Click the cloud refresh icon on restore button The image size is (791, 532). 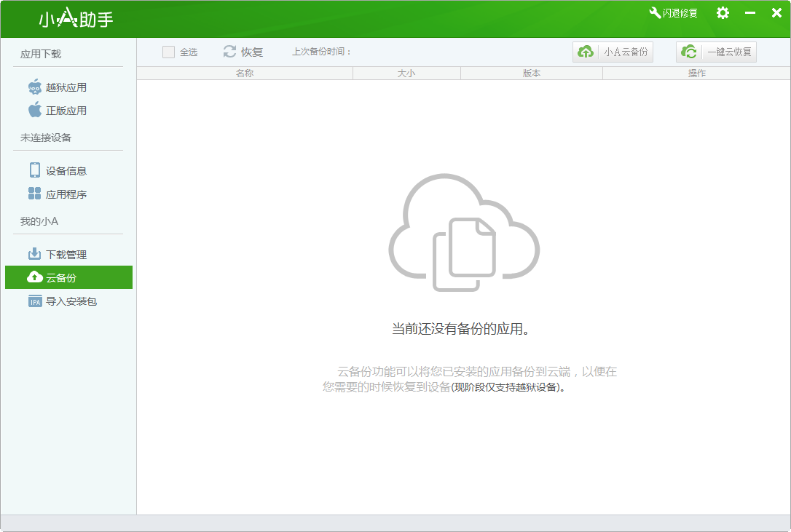(689, 52)
